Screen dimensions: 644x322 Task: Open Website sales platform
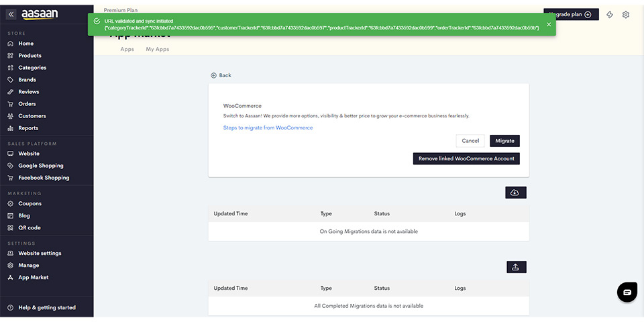click(29, 154)
